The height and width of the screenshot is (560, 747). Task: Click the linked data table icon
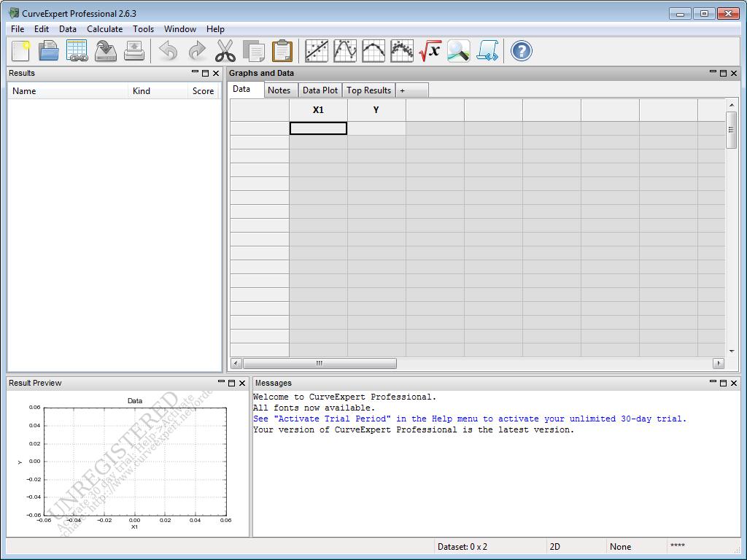(77, 50)
